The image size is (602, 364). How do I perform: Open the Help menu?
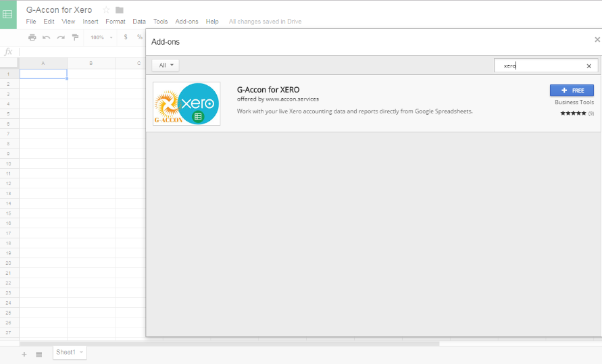click(212, 22)
